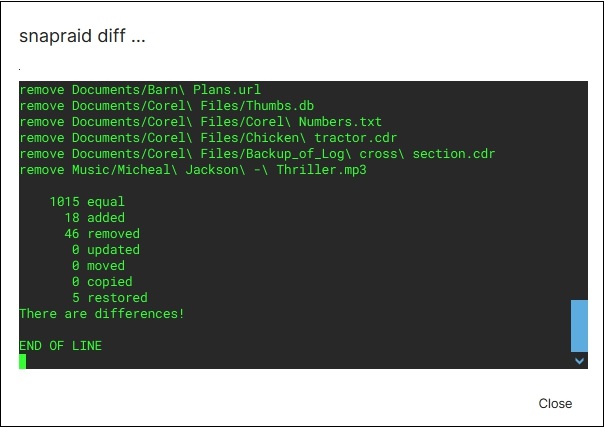Select the Backup_of_Log cross section.cdr line
The height and width of the screenshot is (428, 605).
click(257, 154)
